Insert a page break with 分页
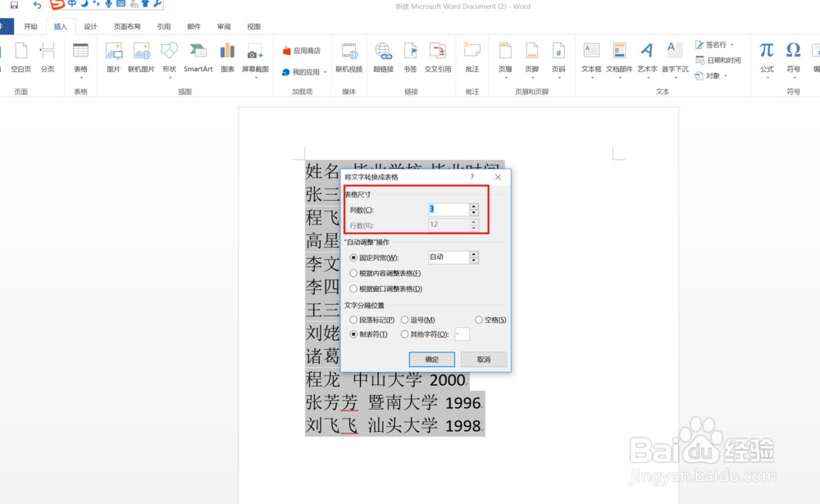820x504 pixels. [48, 57]
